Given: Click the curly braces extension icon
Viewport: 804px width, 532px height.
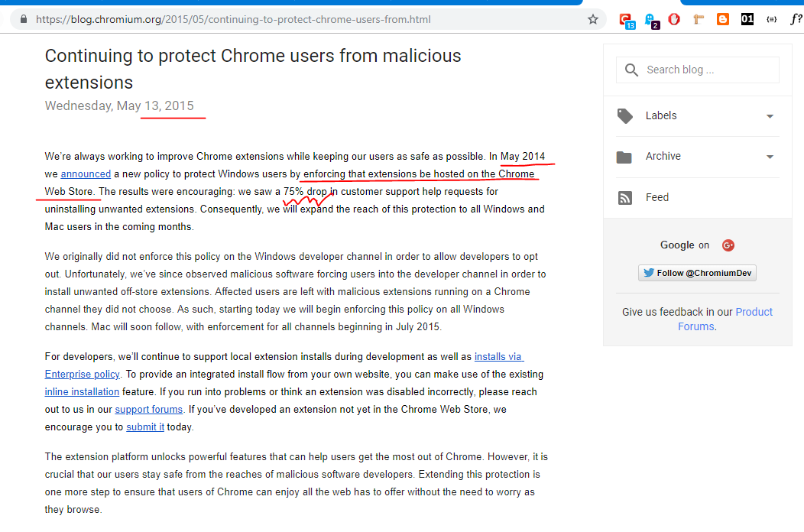Looking at the screenshot, I should [771, 20].
